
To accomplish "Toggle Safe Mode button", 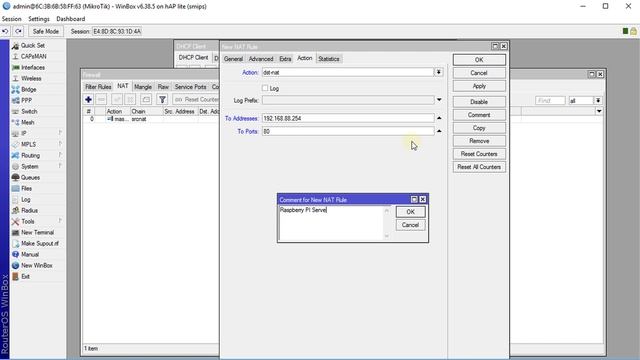I will [x=45, y=31].
